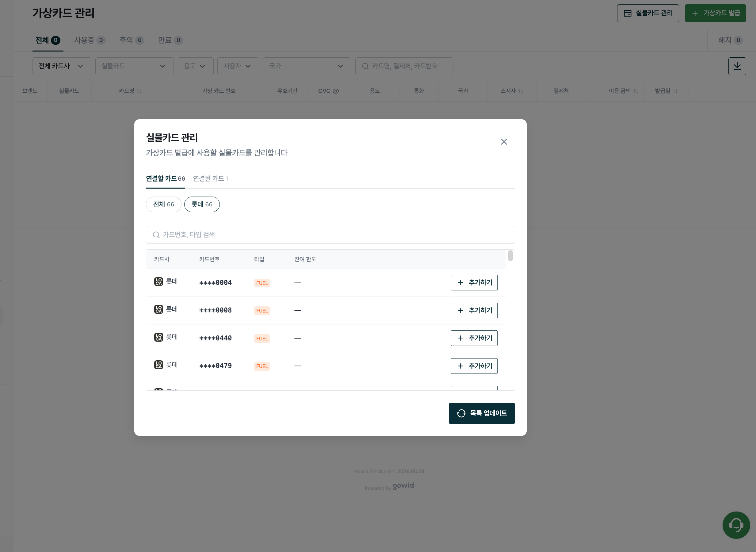Click Lotte LOCA logo for ****0008
The height and width of the screenshot is (552, 756).
pos(158,309)
